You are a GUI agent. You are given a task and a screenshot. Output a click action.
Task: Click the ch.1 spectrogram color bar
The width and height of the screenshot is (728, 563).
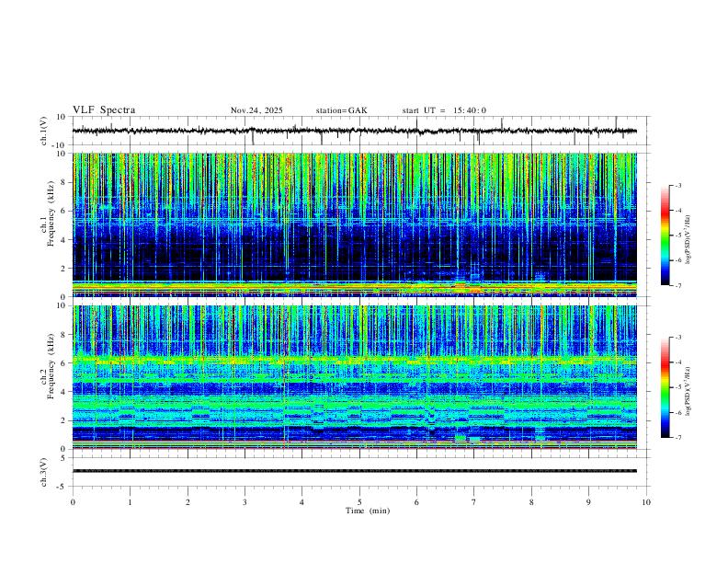[x=665, y=236]
